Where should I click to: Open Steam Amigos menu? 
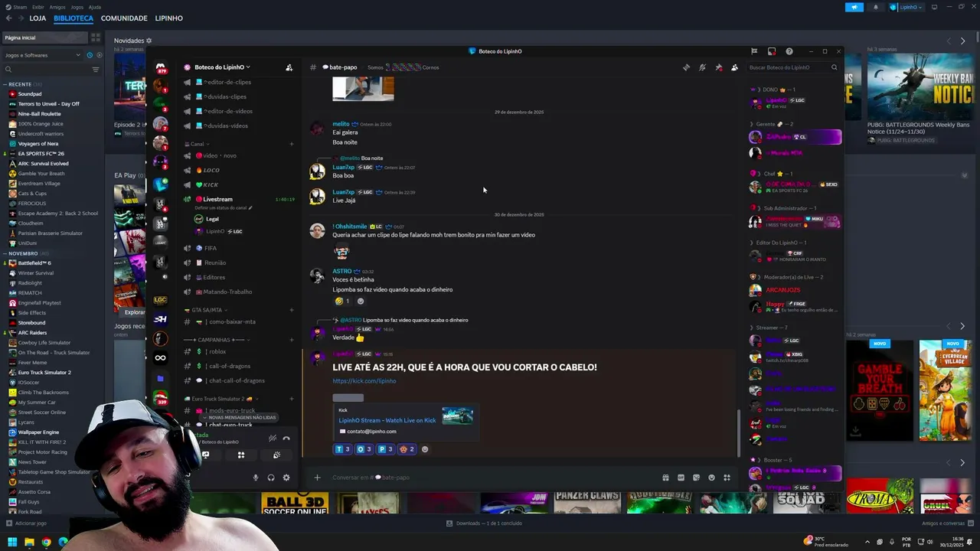(56, 7)
